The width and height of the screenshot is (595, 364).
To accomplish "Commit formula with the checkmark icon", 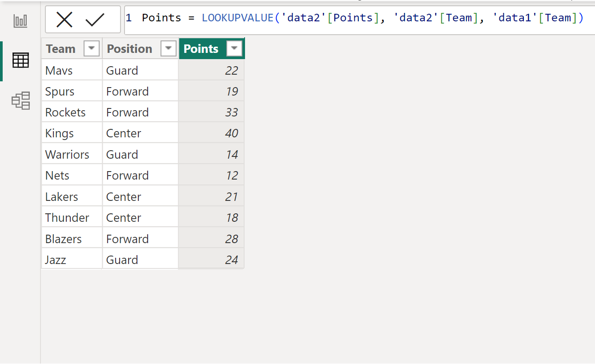I will (95, 20).
